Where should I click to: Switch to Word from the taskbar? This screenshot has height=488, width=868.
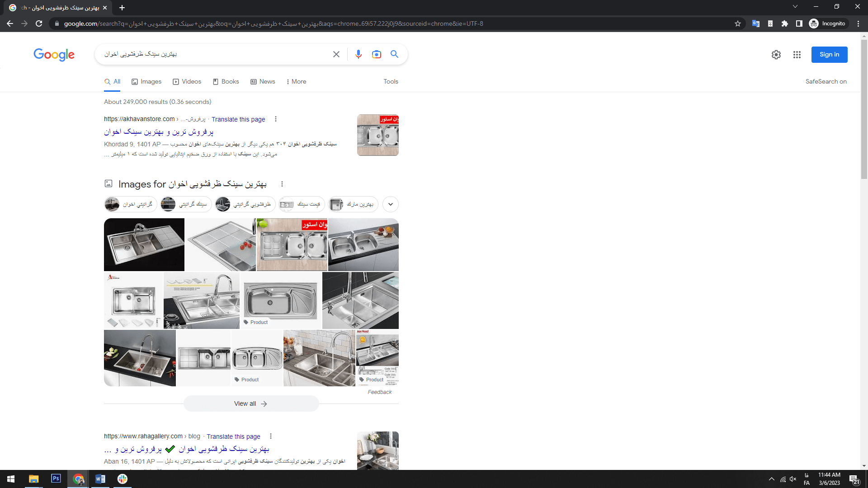point(100,479)
